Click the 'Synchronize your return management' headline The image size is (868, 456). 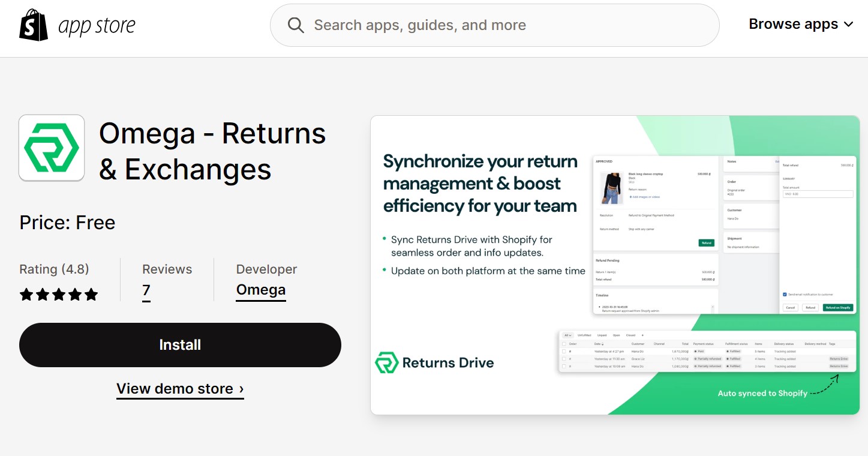click(480, 184)
